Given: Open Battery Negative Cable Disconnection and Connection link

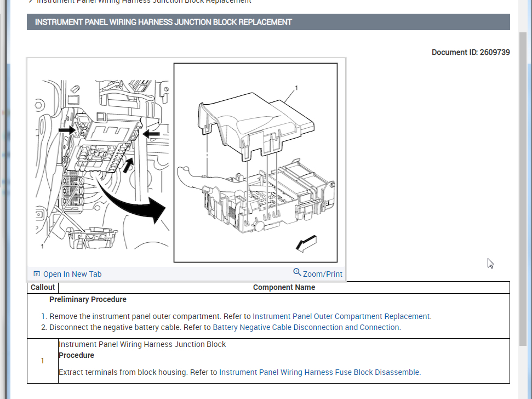Looking at the screenshot, I should coord(307,327).
